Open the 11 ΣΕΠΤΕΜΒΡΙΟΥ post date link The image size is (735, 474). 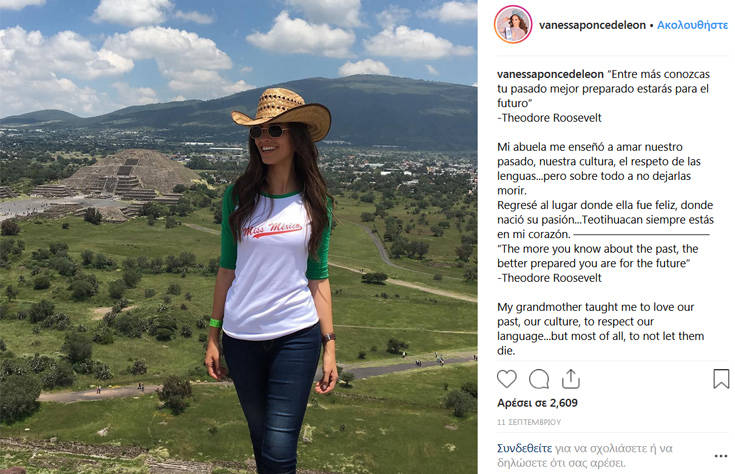click(x=529, y=422)
